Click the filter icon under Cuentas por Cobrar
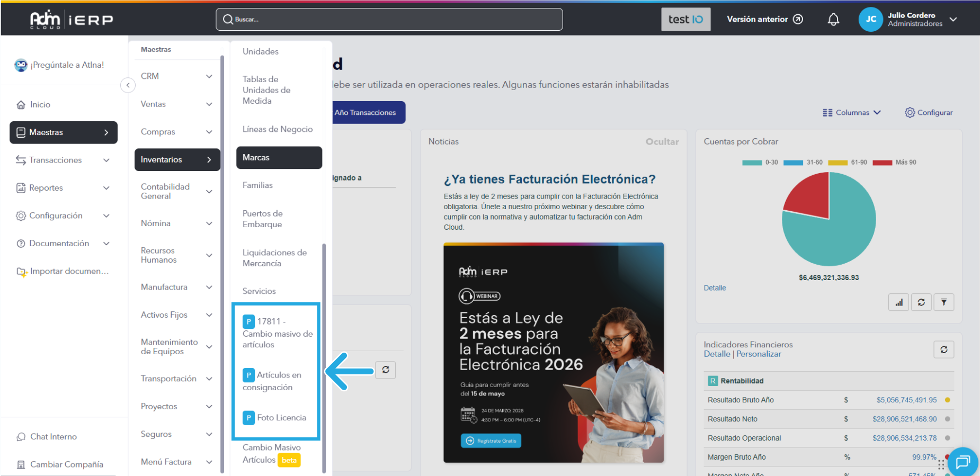Viewport: 980px width, 476px height. [943, 302]
